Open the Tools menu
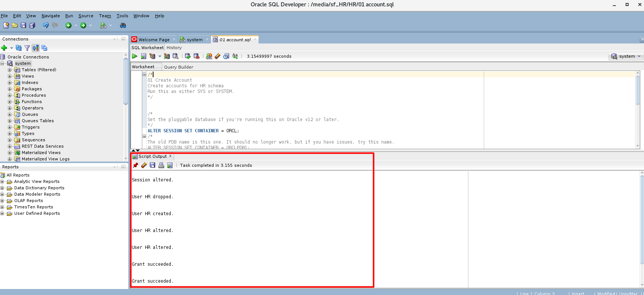Screen dimensions: 644x295 point(122,16)
